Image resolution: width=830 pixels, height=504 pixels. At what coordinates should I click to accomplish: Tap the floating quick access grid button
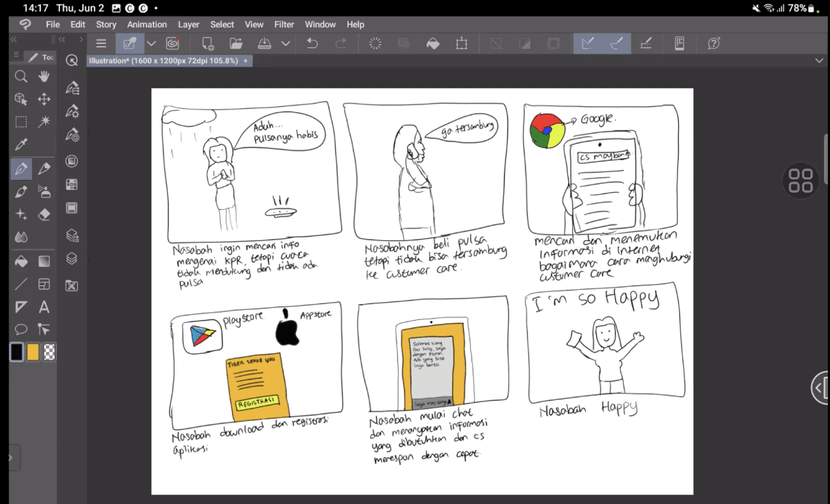point(800,180)
